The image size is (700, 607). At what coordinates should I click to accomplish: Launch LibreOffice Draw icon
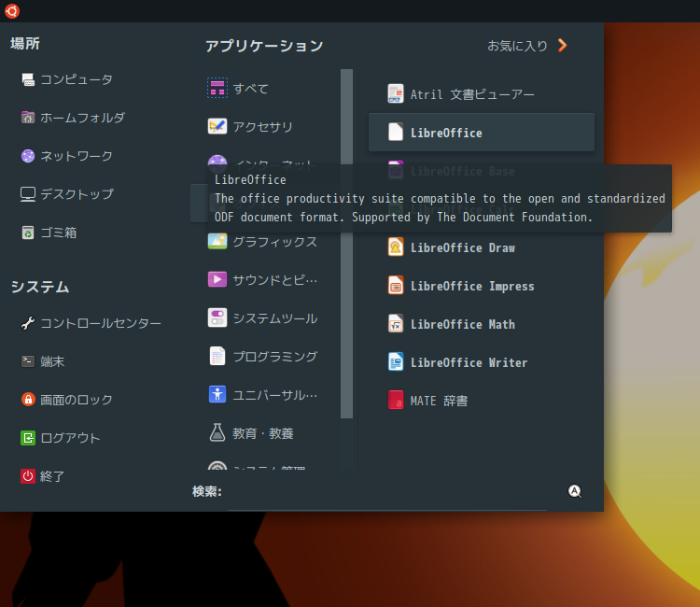click(x=396, y=247)
